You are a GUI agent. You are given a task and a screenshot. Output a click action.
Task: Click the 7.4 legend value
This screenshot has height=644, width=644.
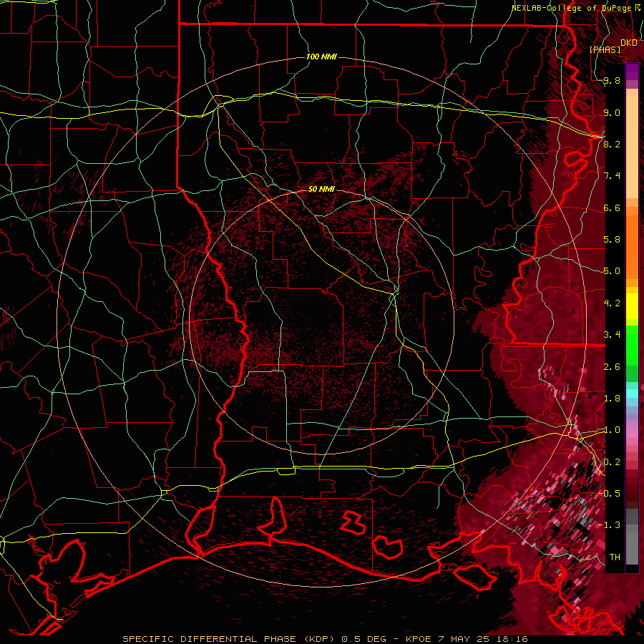point(612,176)
